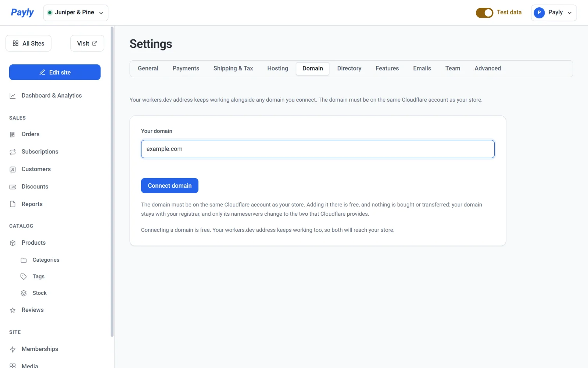
Task: Go to the Hosting tab
Action: click(x=277, y=68)
